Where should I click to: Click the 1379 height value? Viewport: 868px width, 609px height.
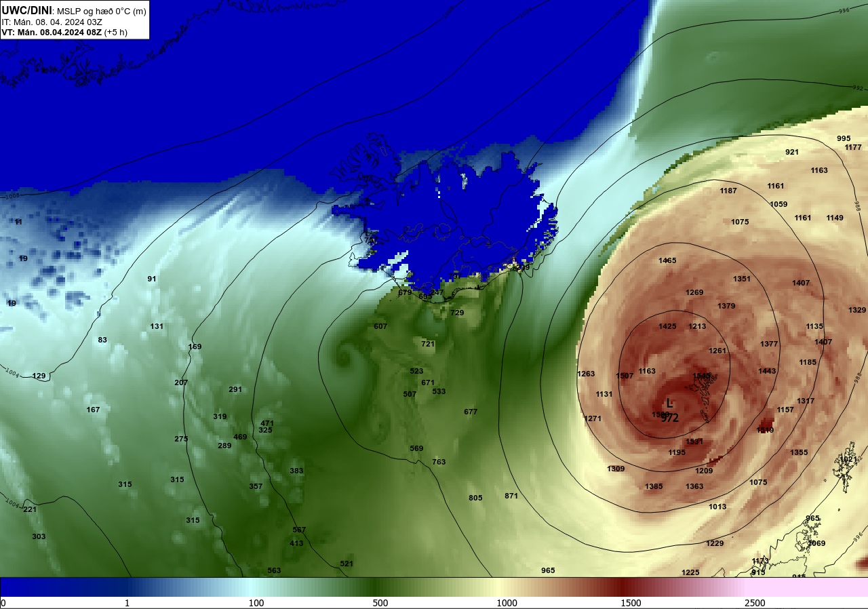726,306
